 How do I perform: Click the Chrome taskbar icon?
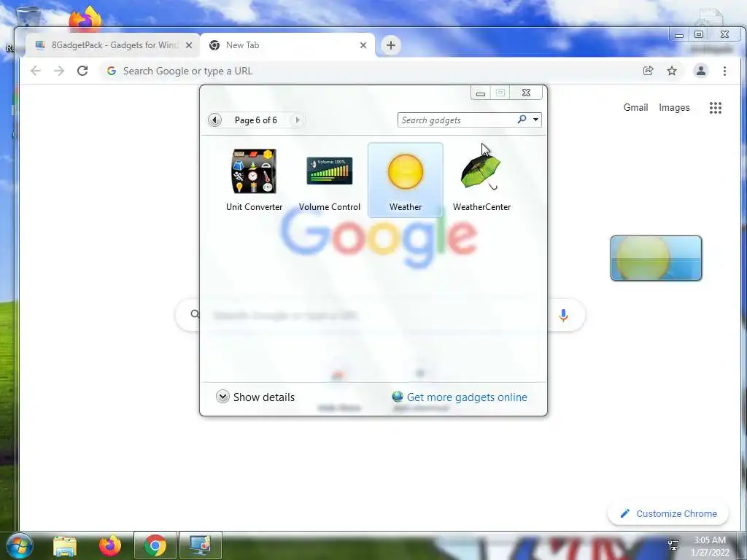155,545
